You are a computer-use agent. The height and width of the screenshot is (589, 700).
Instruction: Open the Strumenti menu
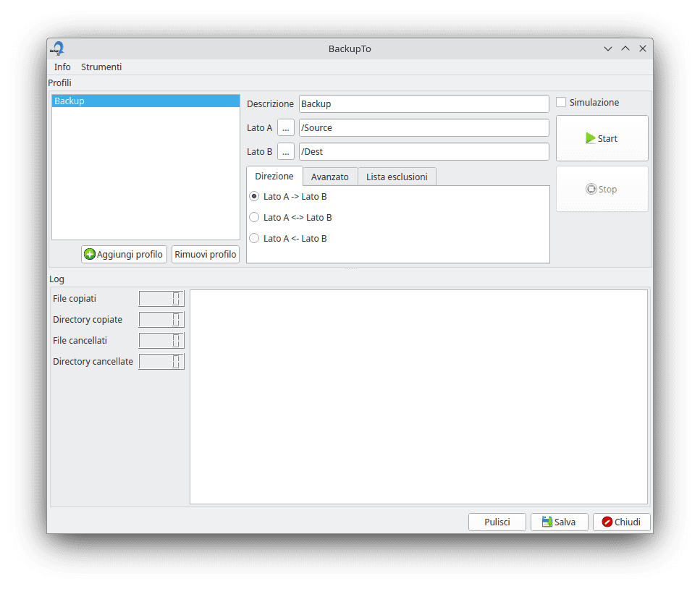[x=101, y=67]
